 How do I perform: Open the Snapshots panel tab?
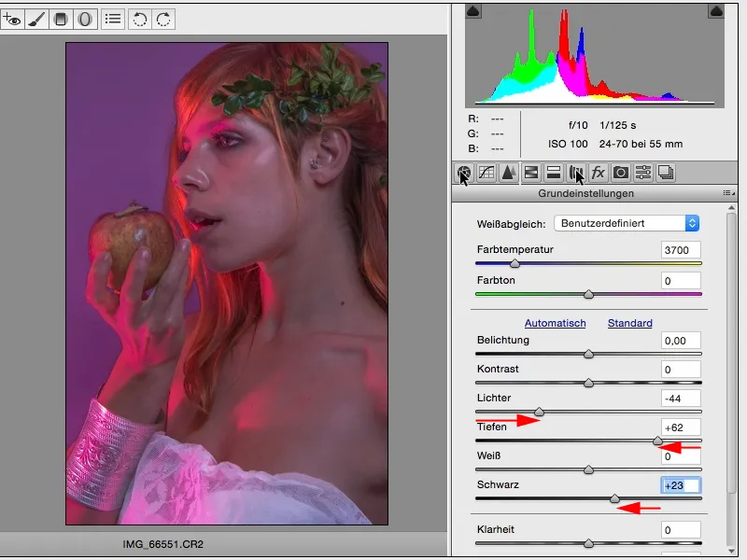pos(666,173)
